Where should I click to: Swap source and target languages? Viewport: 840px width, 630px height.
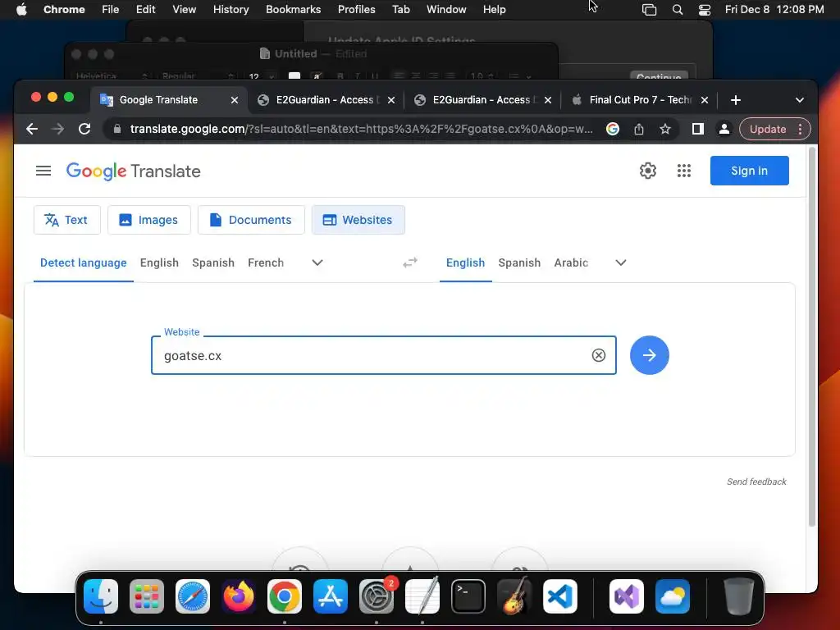410,262
